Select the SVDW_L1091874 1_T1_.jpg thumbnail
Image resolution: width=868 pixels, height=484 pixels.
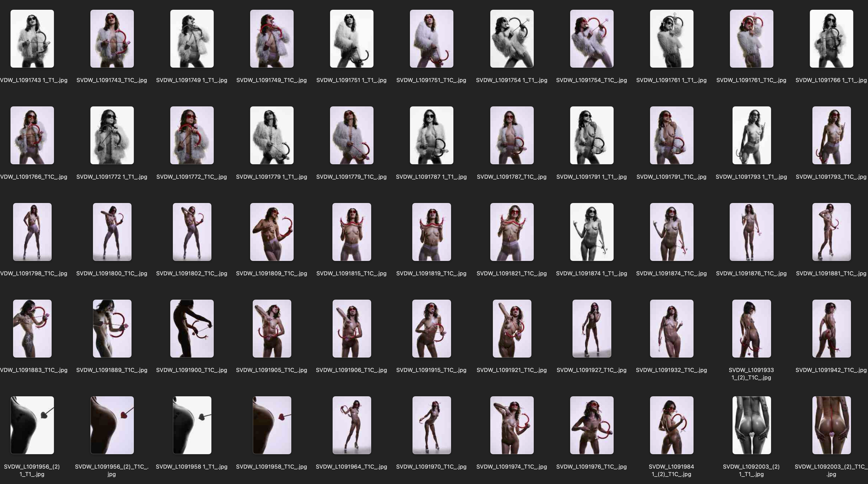tap(591, 232)
